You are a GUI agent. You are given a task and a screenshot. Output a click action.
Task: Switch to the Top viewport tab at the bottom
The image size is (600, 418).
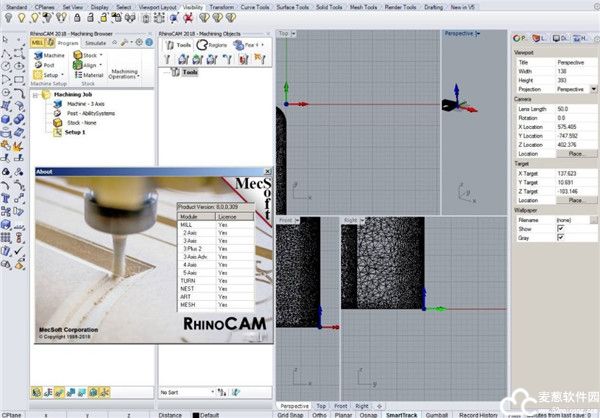click(x=321, y=406)
